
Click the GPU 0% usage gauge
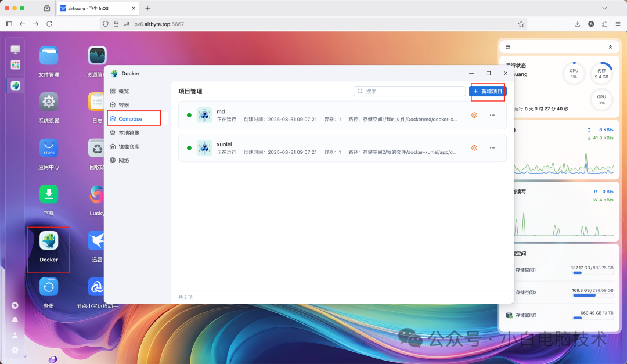pyautogui.click(x=601, y=100)
